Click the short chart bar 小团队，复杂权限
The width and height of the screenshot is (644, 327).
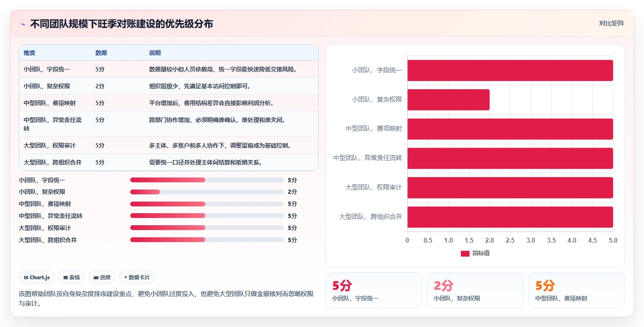pyautogui.click(x=448, y=100)
